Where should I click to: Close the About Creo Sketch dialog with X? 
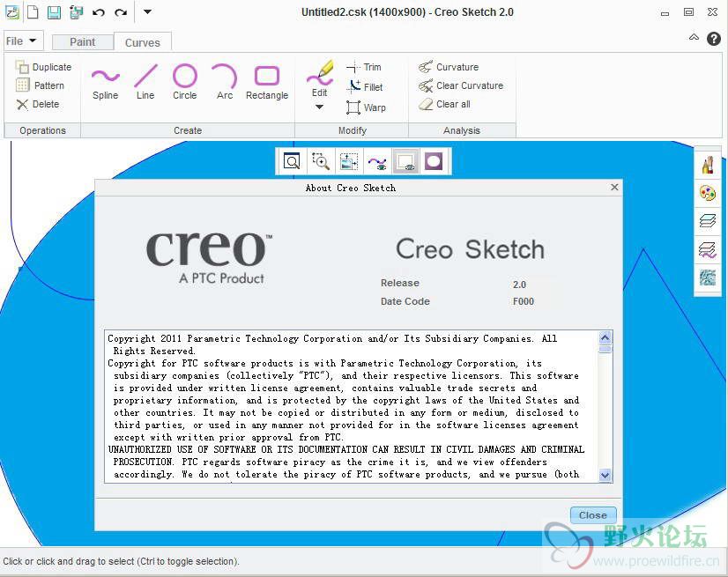(x=614, y=187)
